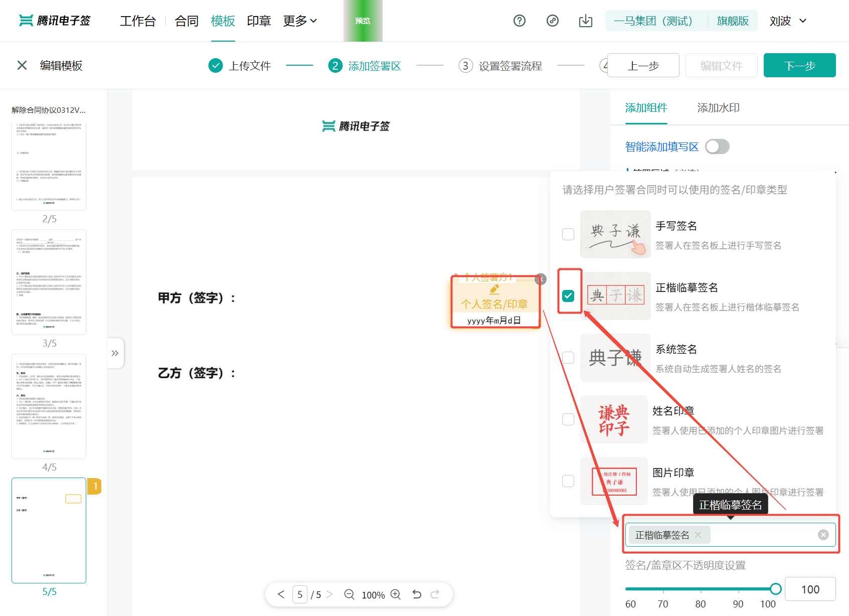Click the 腾讯电子签 logo
Image resolution: width=849 pixels, height=616 pixels.
pyautogui.click(x=54, y=21)
